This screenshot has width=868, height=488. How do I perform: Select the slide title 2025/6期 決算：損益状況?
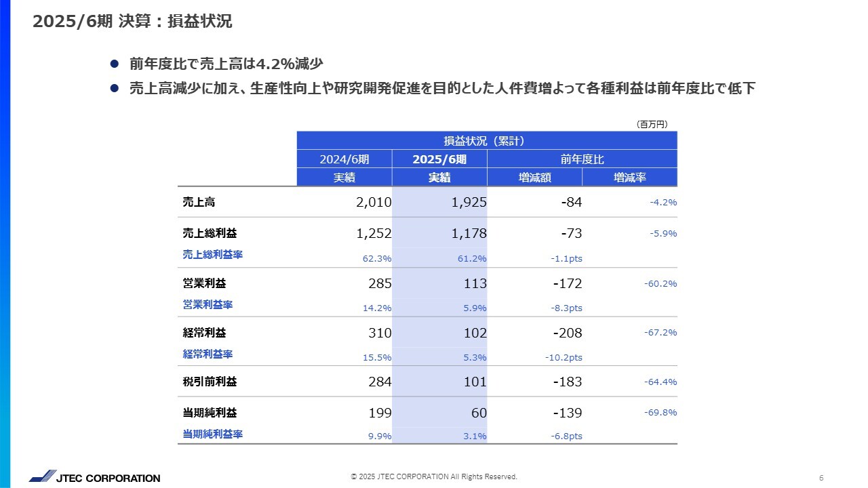[x=132, y=22]
